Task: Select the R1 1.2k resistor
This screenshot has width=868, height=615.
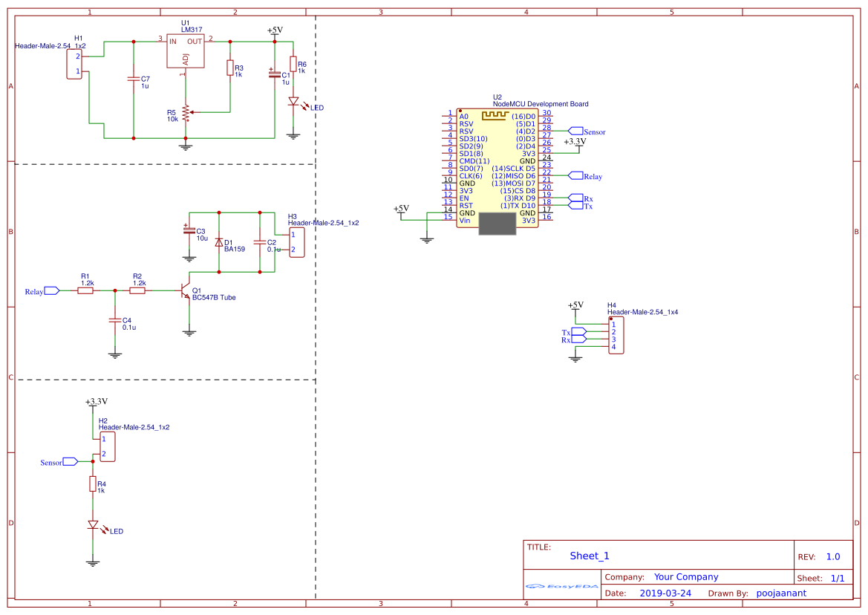Action: pos(85,291)
